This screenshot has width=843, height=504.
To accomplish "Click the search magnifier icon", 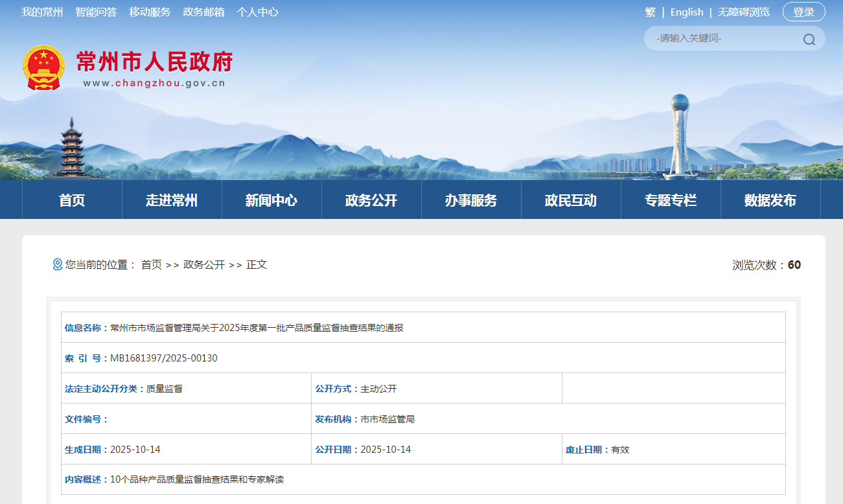I will point(809,39).
